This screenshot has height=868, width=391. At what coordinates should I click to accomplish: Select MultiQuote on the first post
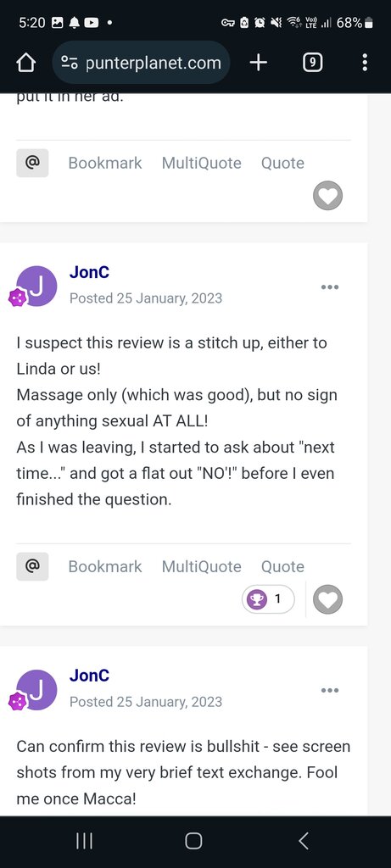pos(202,164)
